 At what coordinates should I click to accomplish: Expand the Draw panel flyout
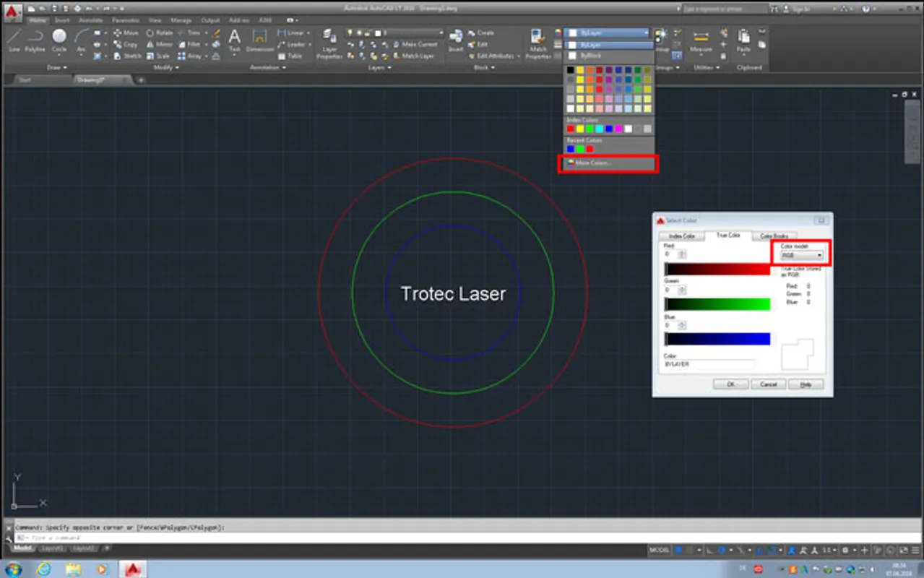(x=56, y=67)
